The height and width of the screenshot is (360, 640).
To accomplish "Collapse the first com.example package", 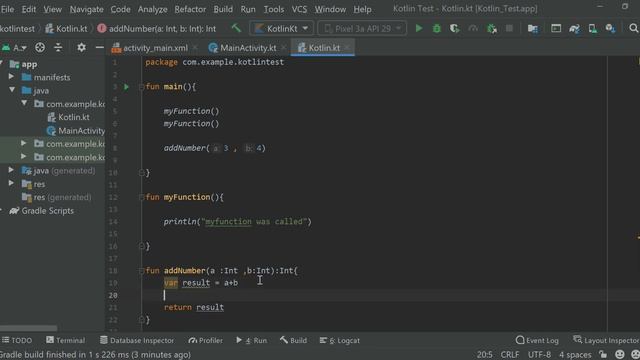I will pos(24,103).
